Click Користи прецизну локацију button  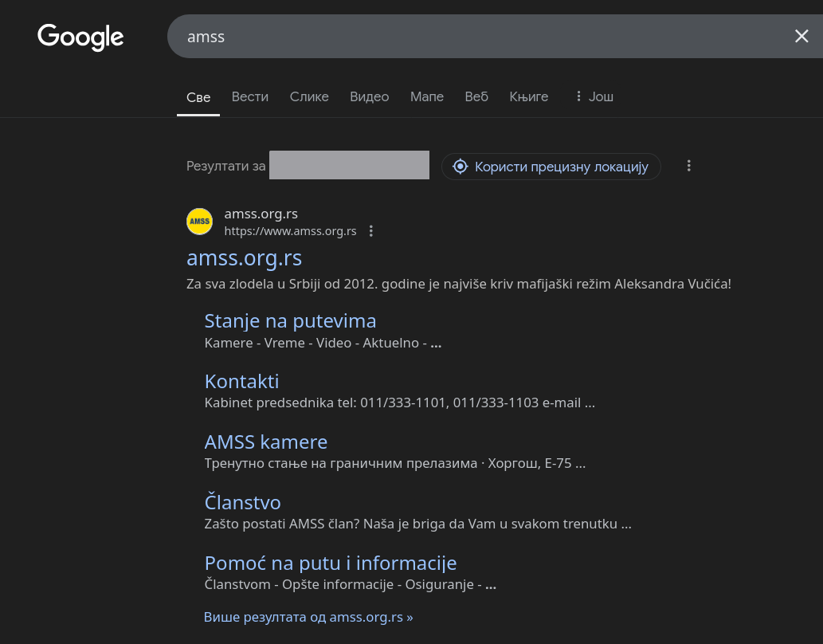(551, 167)
